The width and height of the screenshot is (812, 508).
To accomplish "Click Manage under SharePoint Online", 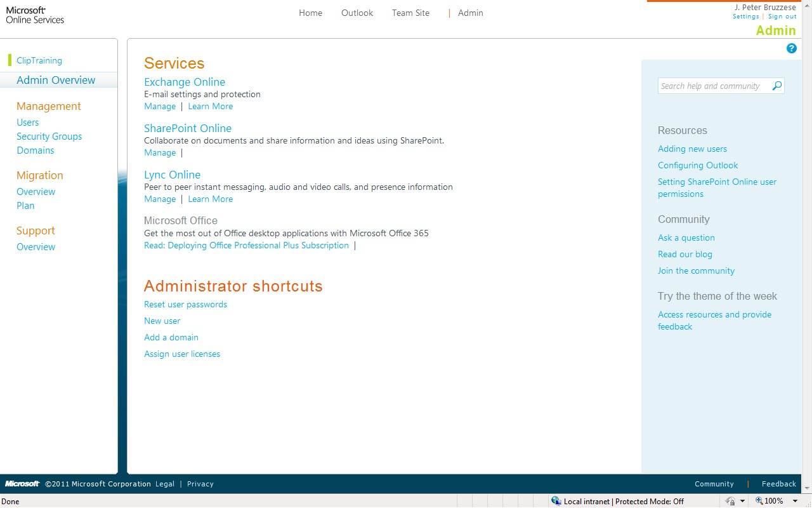I will tap(160, 152).
